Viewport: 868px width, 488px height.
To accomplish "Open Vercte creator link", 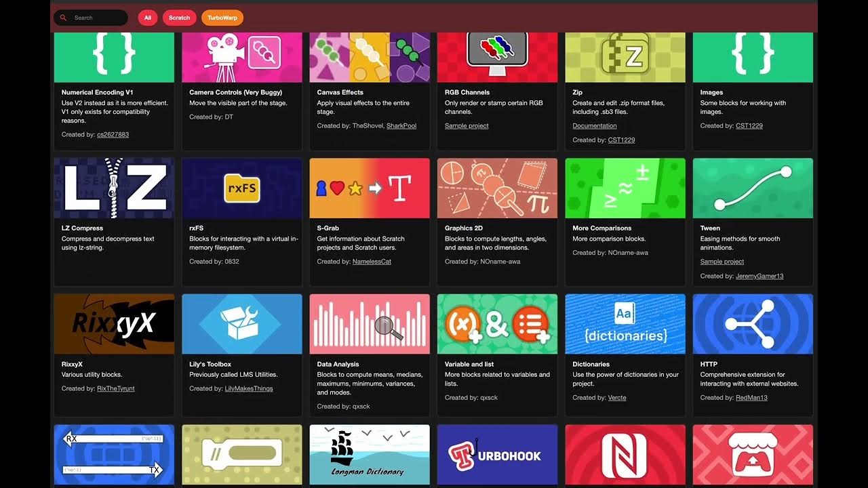I will coord(617,398).
